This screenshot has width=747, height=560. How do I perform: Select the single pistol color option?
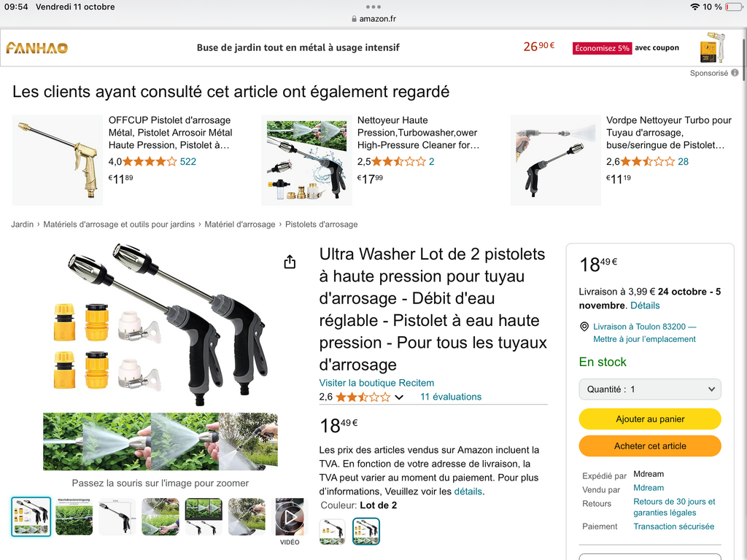[x=332, y=532]
